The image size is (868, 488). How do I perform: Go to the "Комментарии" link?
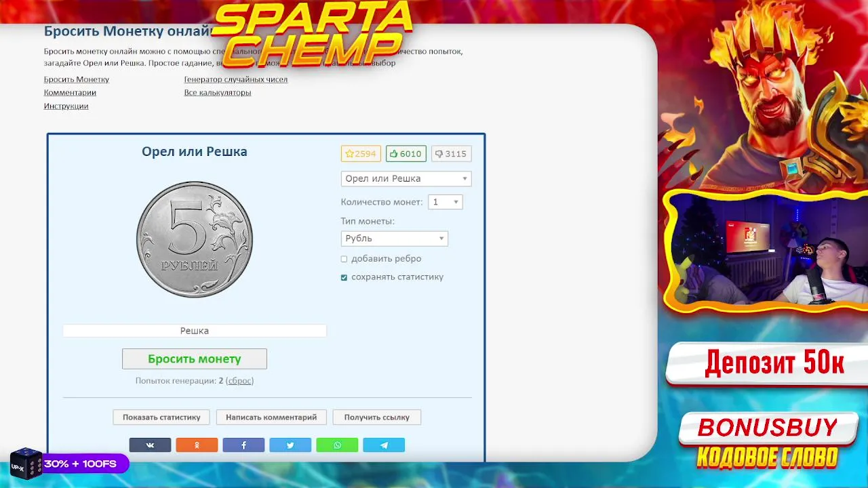(x=70, y=92)
